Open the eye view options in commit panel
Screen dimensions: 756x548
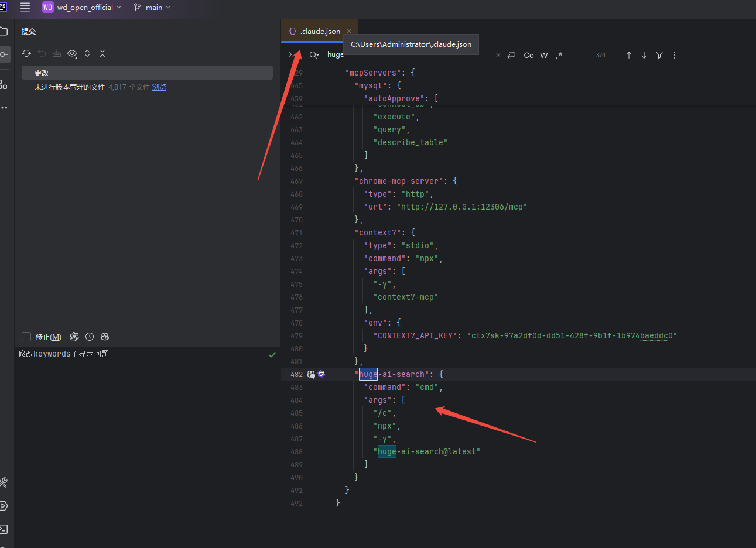[x=72, y=53]
